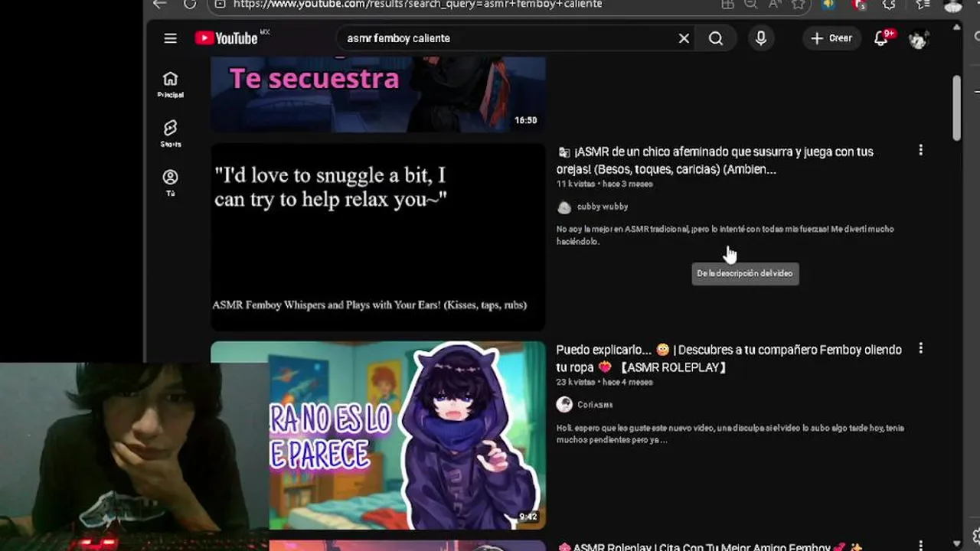Open Shorts in the sidebar
Screen dimensions: 980x551
pos(170,133)
